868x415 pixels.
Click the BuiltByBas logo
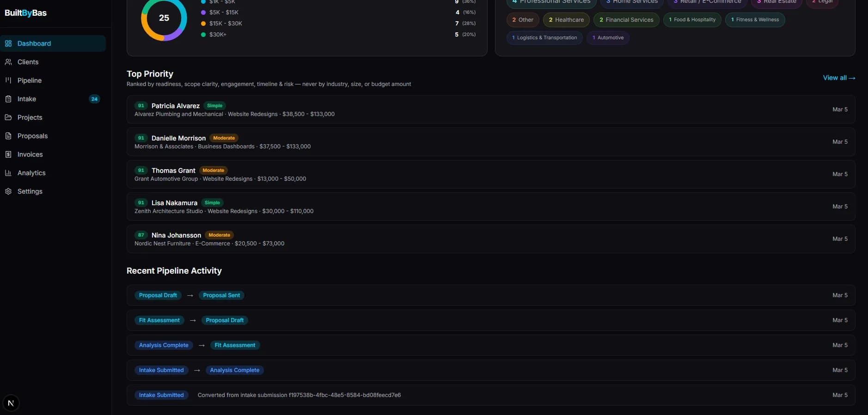(x=26, y=13)
